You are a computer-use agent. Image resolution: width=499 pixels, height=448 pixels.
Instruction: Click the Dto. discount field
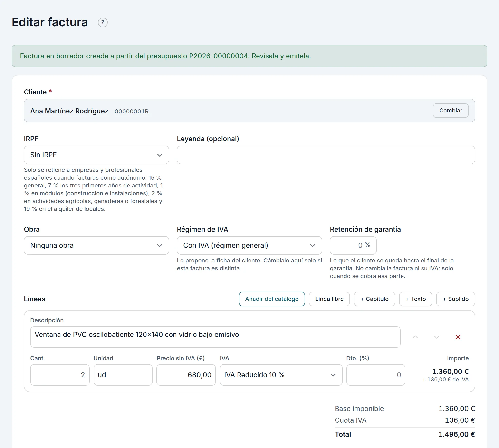(376, 375)
